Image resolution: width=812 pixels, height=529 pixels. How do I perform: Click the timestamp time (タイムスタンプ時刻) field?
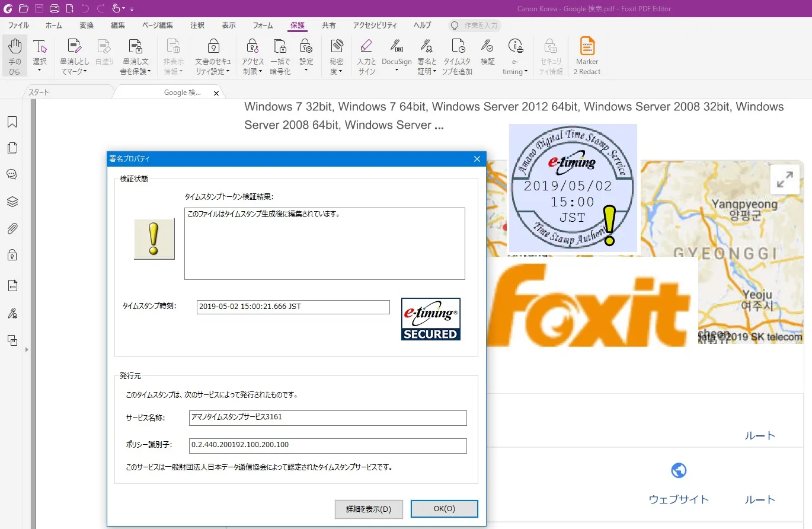tap(293, 307)
